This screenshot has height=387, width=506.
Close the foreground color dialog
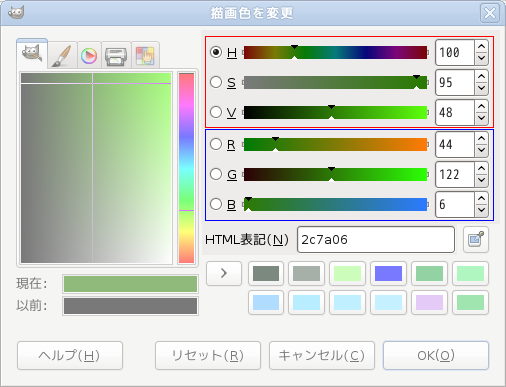pyautogui.click(x=490, y=13)
